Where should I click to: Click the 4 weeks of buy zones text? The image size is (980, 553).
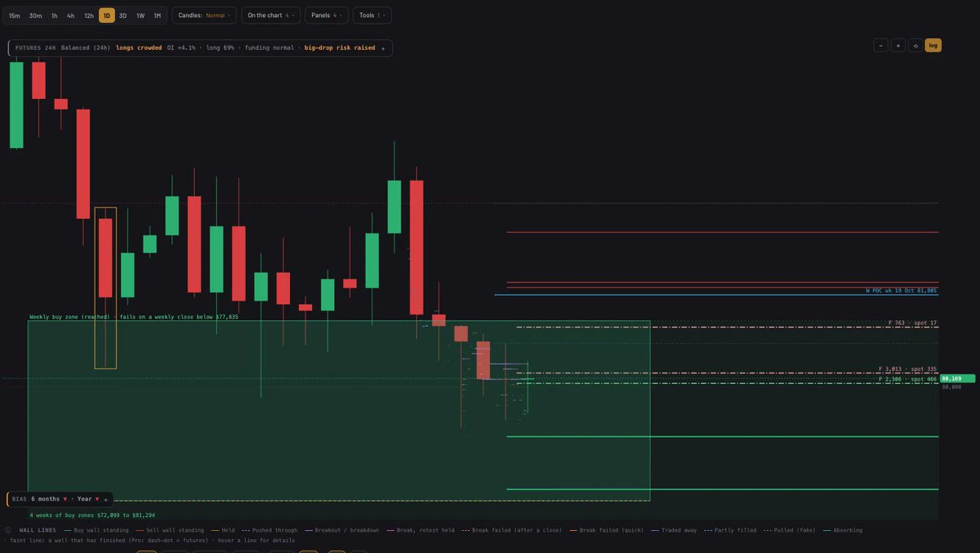coord(92,515)
